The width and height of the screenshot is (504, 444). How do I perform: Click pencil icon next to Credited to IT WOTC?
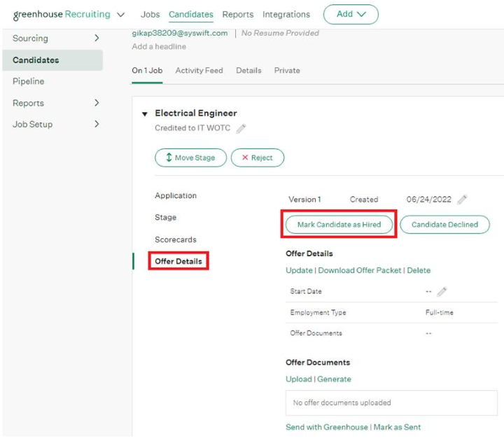coord(241,129)
